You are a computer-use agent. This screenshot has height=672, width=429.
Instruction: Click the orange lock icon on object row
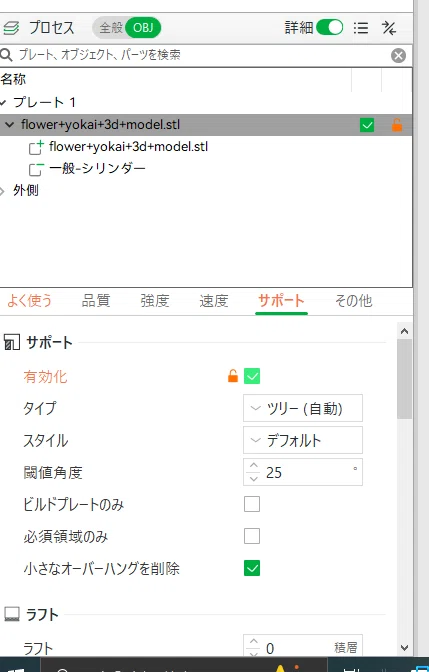point(397,125)
